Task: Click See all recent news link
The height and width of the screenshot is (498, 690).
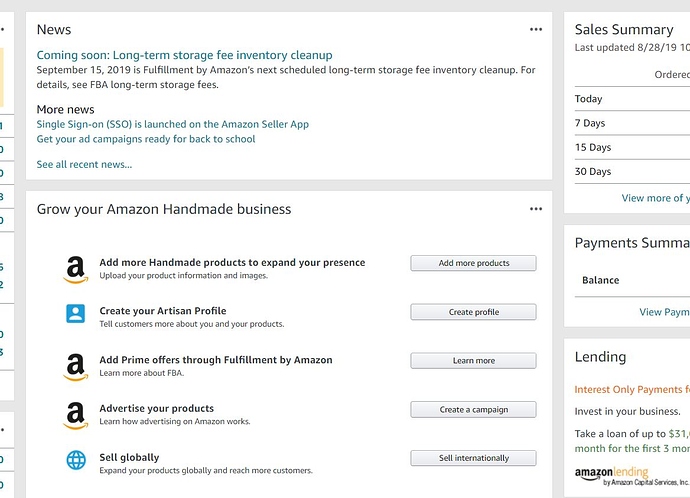Action: (84, 164)
